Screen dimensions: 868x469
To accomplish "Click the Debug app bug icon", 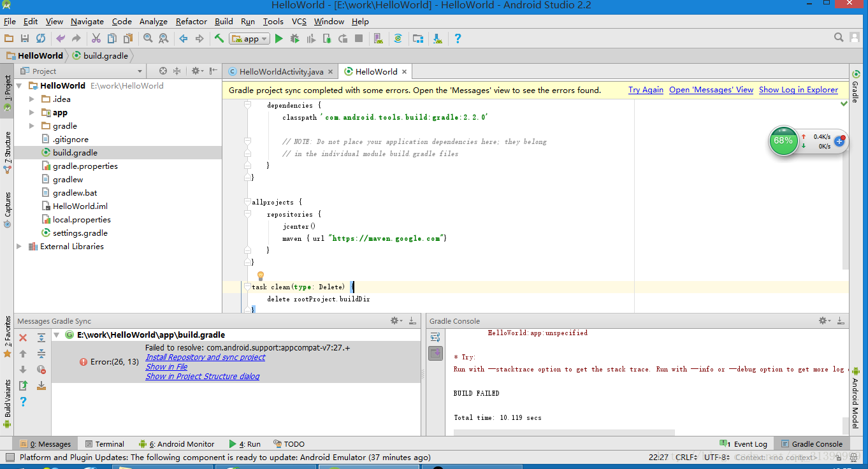I will click(294, 38).
